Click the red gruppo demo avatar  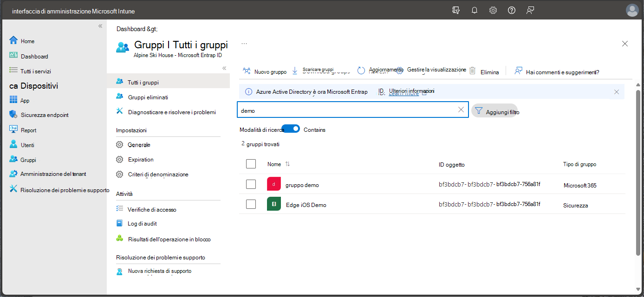(274, 184)
